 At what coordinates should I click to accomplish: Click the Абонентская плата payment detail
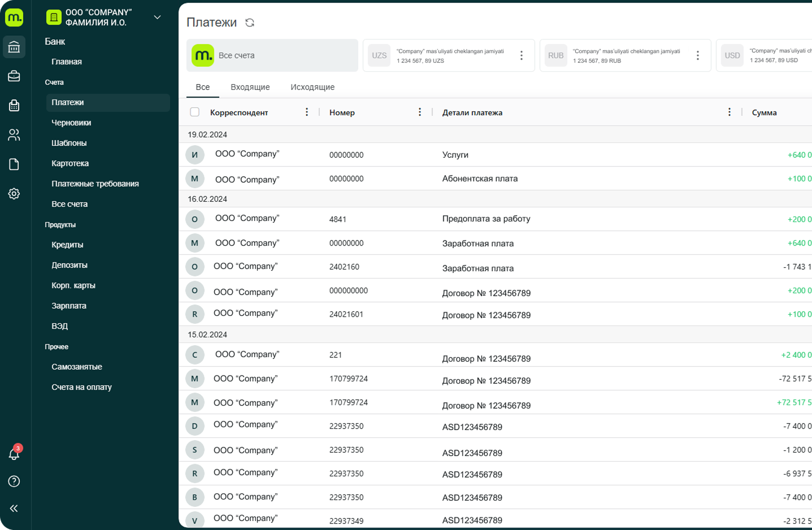click(x=480, y=179)
